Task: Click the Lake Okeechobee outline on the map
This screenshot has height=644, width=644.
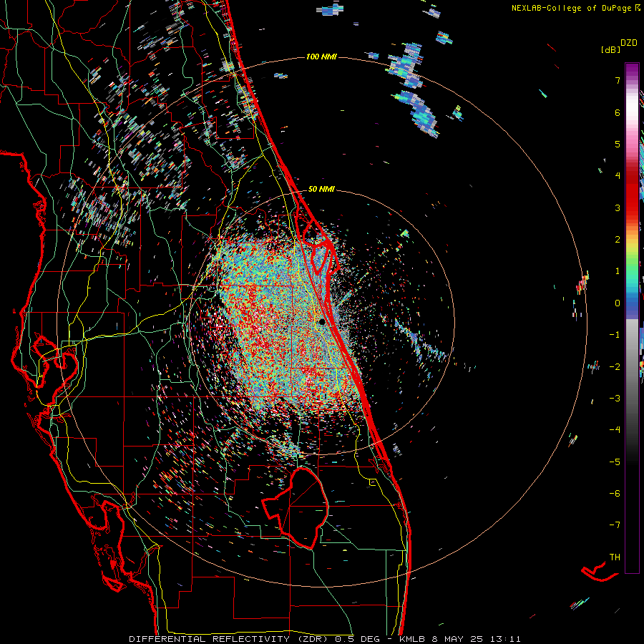Action: tap(296, 507)
